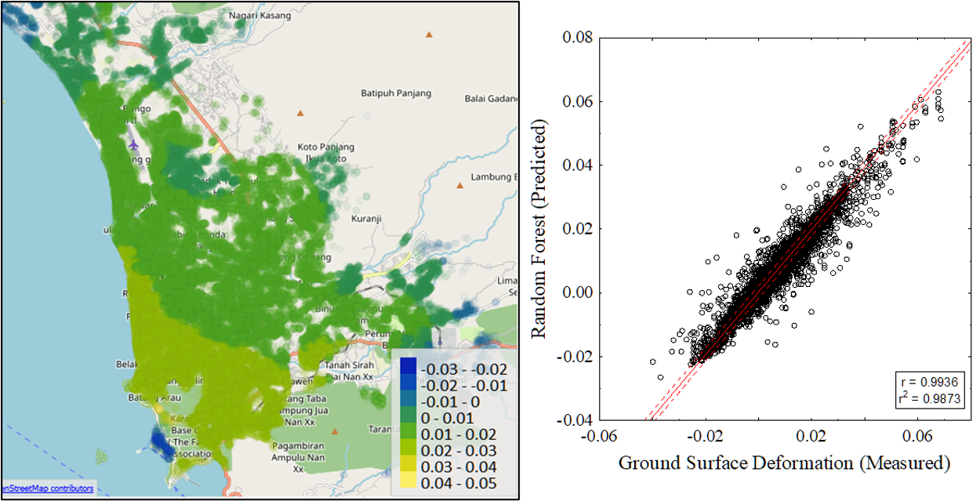Screen dimensions: 980x501
Task: Click the Koto Panjang Ikua Koto label
Action: pos(325,153)
